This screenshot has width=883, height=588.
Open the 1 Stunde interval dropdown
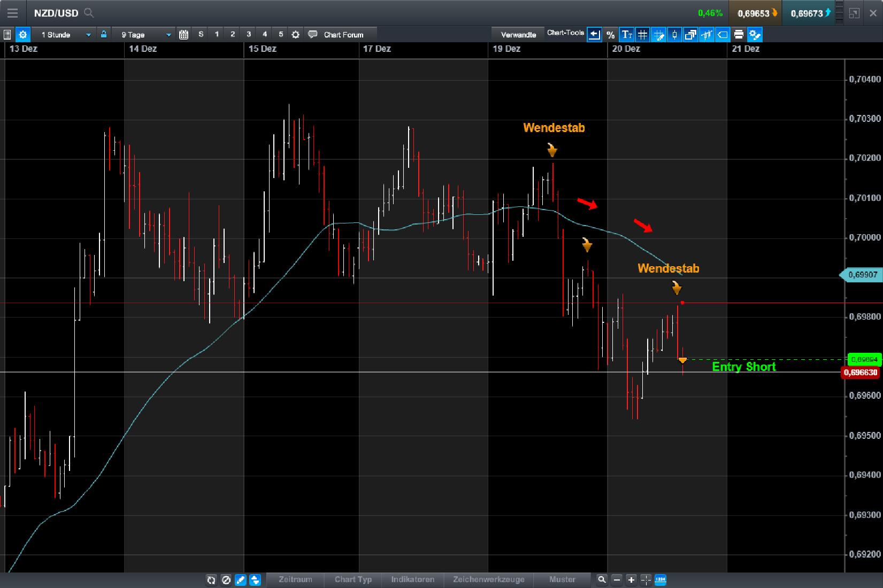pyautogui.click(x=64, y=34)
